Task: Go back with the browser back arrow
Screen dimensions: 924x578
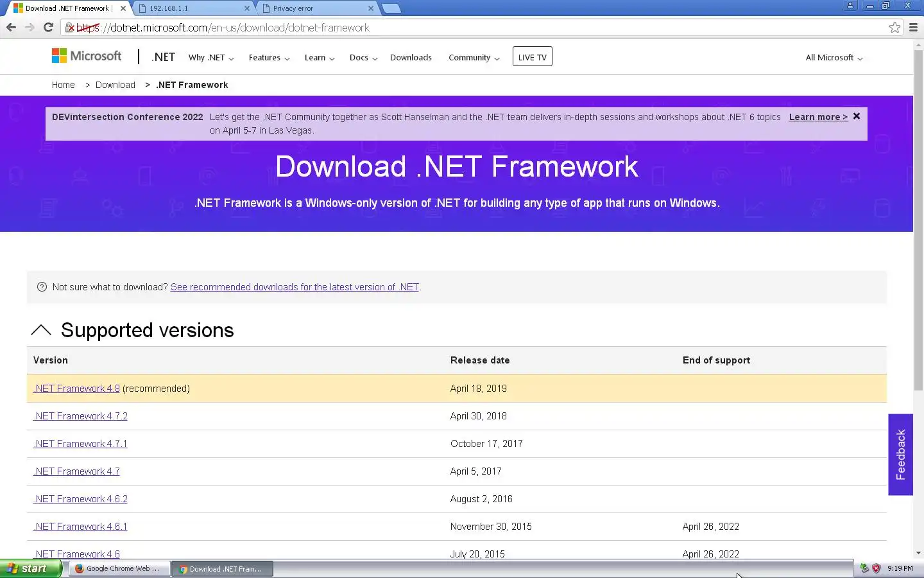Action: pyautogui.click(x=11, y=27)
